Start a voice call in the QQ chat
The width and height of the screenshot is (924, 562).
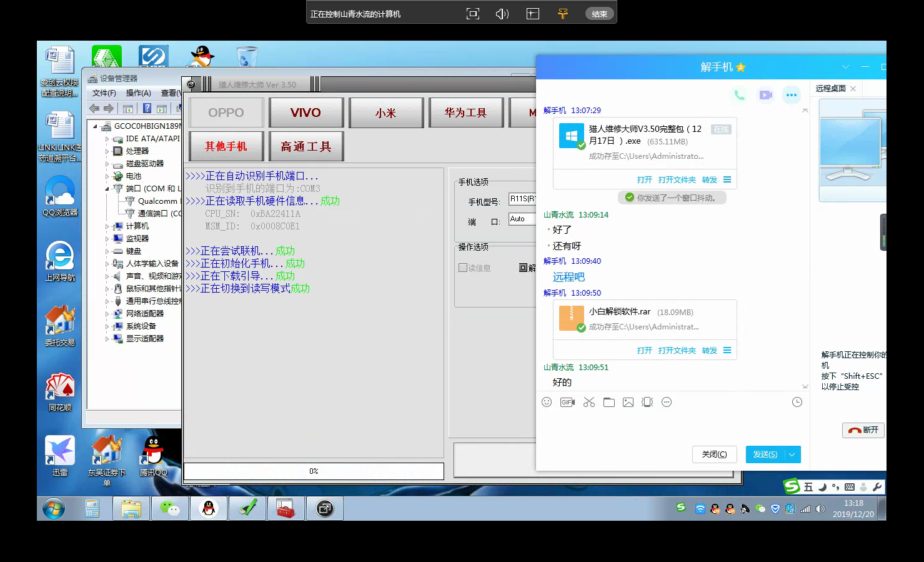click(x=739, y=95)
